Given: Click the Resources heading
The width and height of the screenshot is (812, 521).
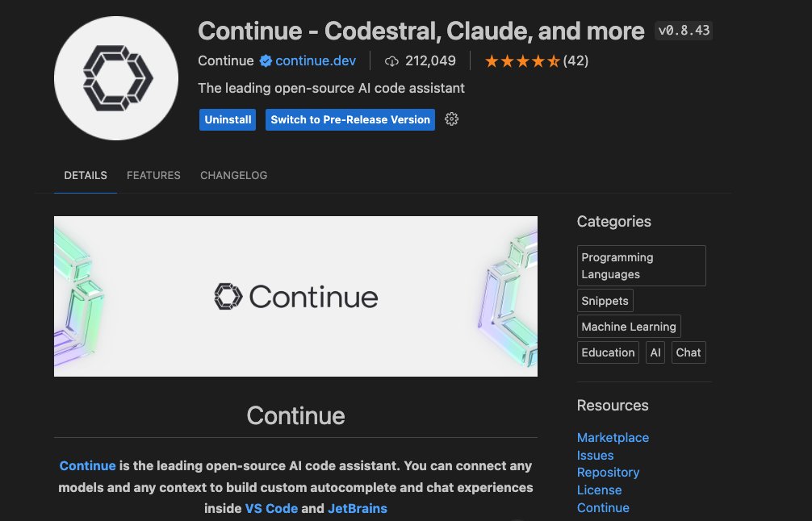Looking at the screenshot, I should (x=613, y=405).
